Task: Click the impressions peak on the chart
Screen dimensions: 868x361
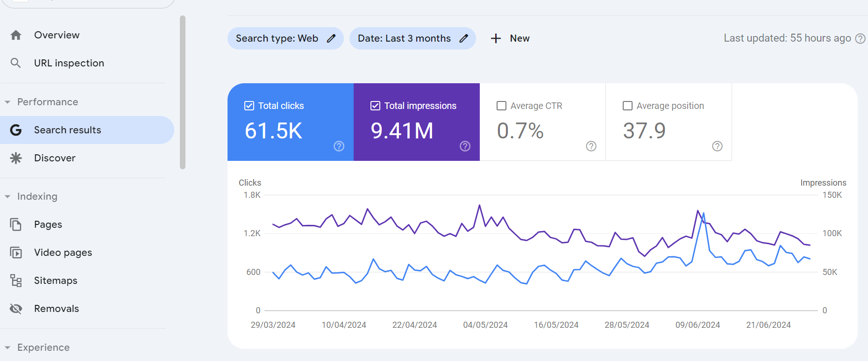Action: (x=479, y=205)
